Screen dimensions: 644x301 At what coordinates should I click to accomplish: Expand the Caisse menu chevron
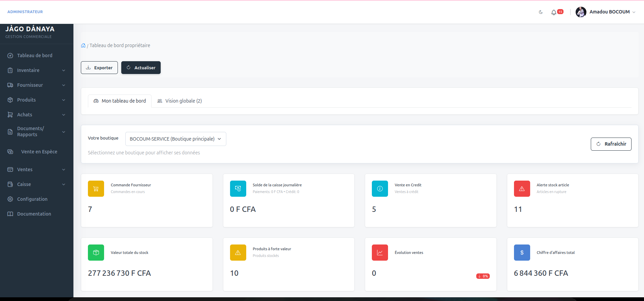(64, 184)
